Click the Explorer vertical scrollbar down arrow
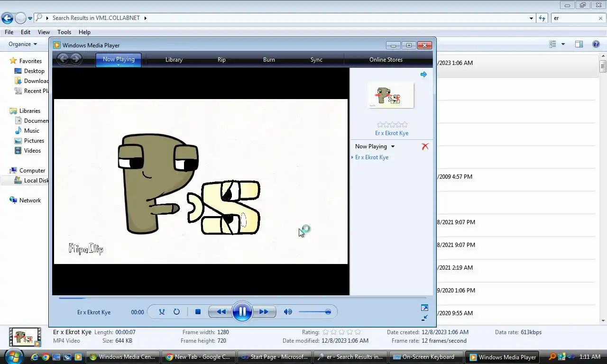 [603, 321]
